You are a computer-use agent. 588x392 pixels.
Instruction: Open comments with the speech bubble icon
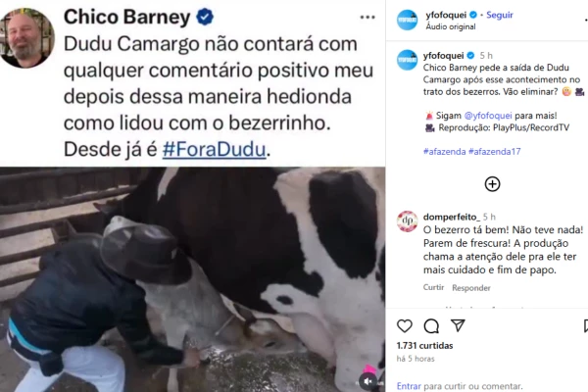pos(431,326)
